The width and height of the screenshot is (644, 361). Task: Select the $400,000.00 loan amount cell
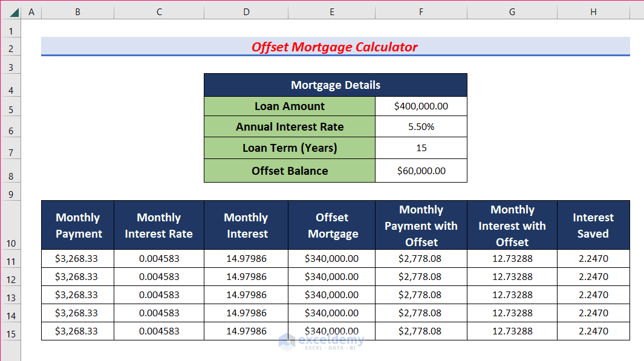421,106
